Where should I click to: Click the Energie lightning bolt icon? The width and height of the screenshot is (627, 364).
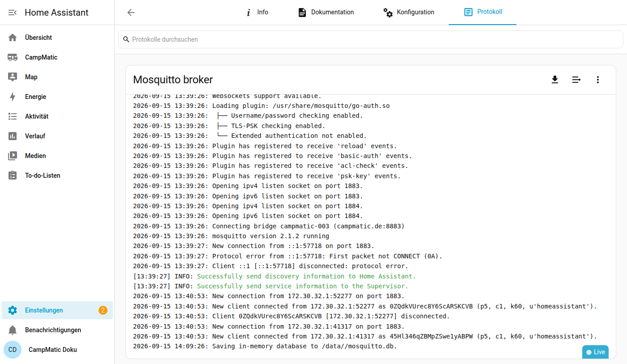pos(13,97)
